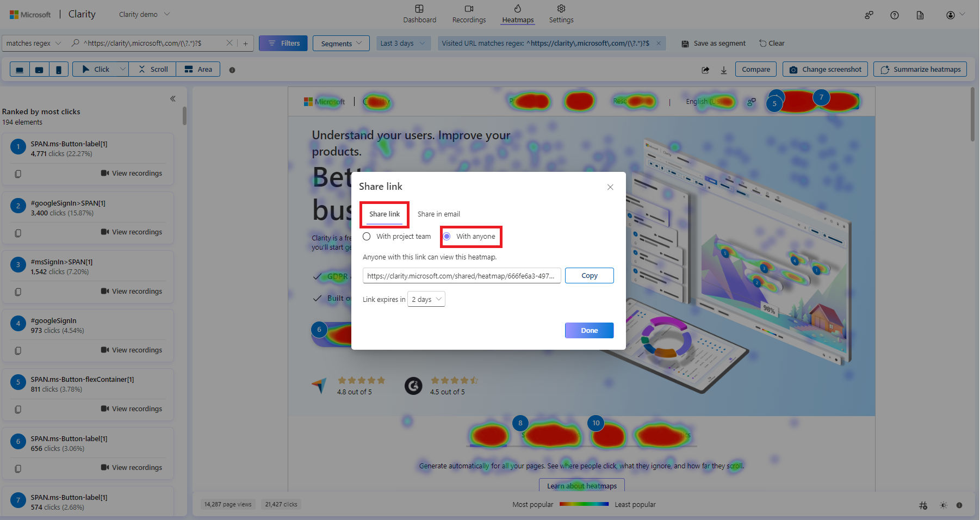The height and width of the screenshot is (520, 980).
Task: Open the help question mark icon
Action: coord(895,15)
